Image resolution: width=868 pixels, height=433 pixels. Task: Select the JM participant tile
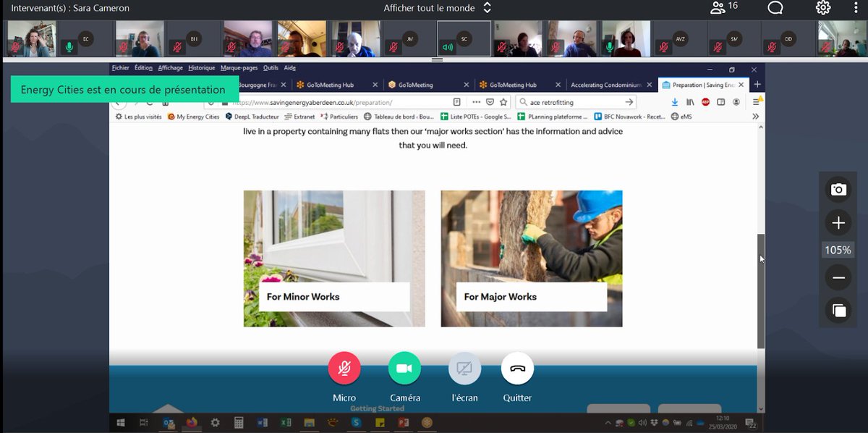[x=410, y=38]
